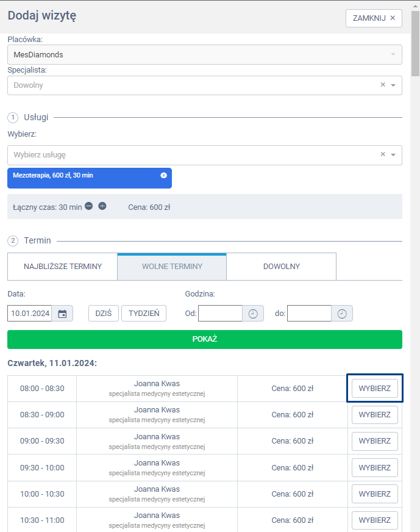Viewport: 420px width, 532px height.
Task: Remove the Mezoterapia service tag
Action: click(163, 176)
